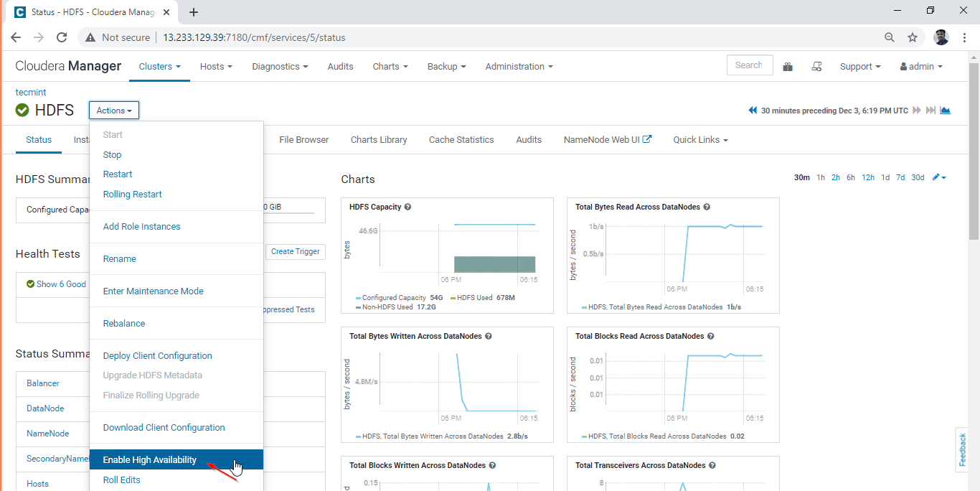Expand the Support dropdown
The width and height of the screenshot is (980, 491).
pyautogui.click(x=860, y=67)
